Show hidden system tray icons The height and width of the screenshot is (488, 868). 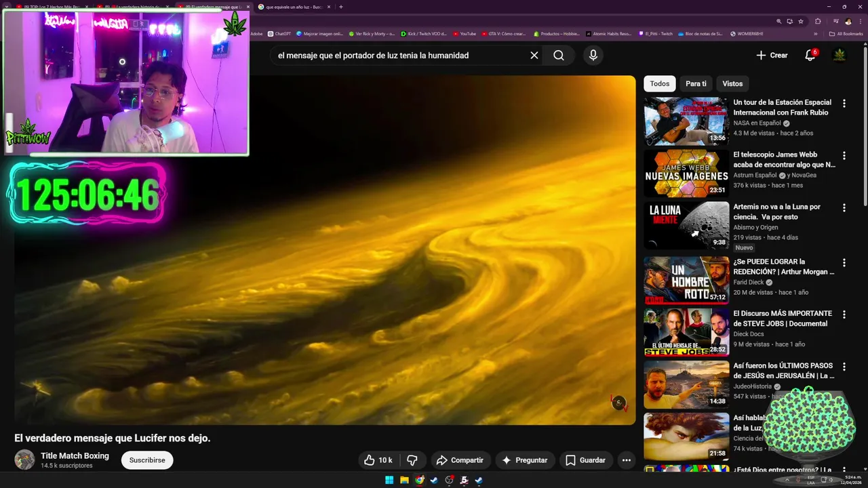(x=787, y=480)
